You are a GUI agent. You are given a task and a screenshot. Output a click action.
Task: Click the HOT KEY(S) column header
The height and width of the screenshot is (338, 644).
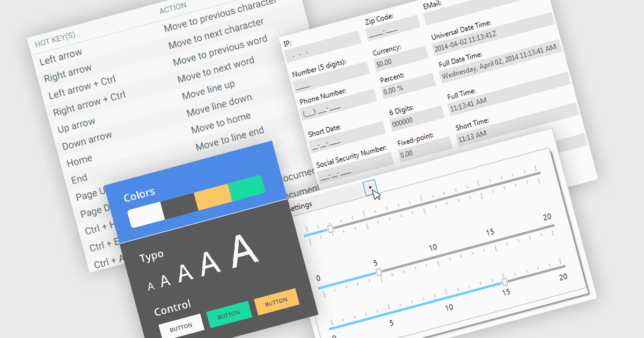55,39
